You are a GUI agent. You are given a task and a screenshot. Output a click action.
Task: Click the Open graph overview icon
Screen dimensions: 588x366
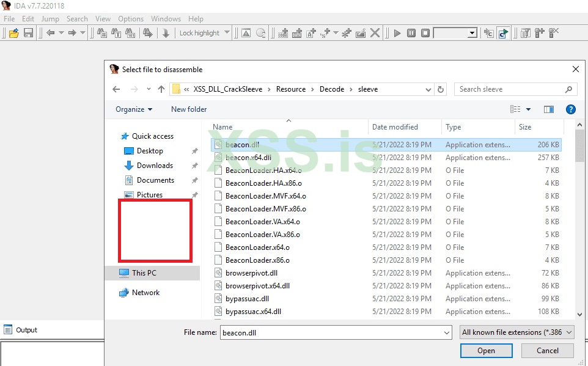click(x=246, y=33)
